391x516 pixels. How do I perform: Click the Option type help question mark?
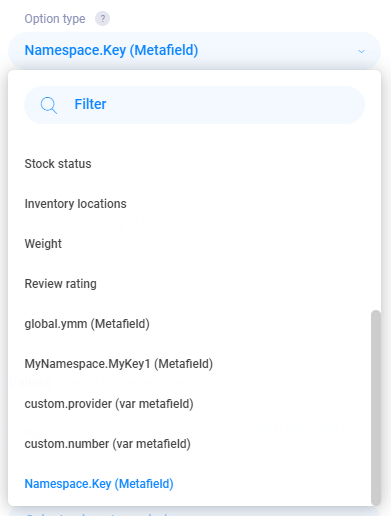coord(102,19)
